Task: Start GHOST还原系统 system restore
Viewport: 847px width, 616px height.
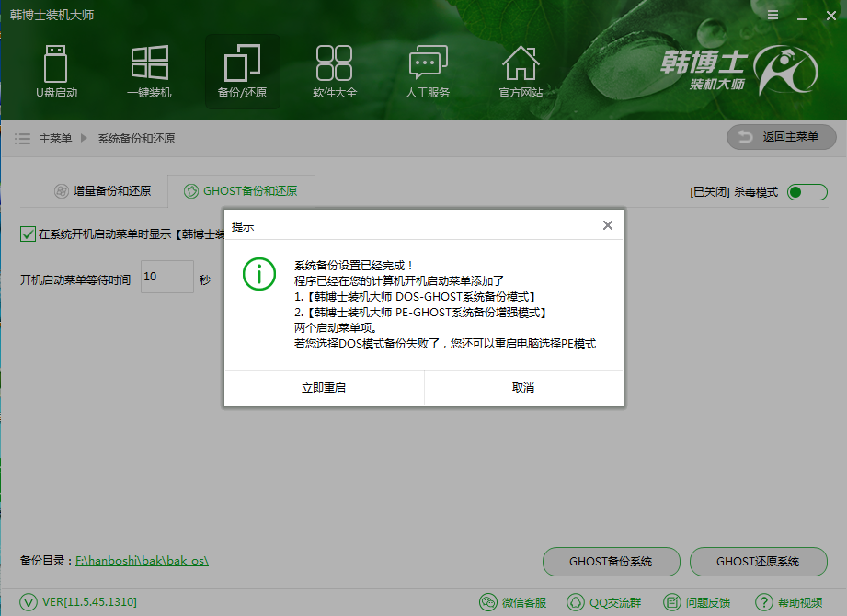Action: 758,562
